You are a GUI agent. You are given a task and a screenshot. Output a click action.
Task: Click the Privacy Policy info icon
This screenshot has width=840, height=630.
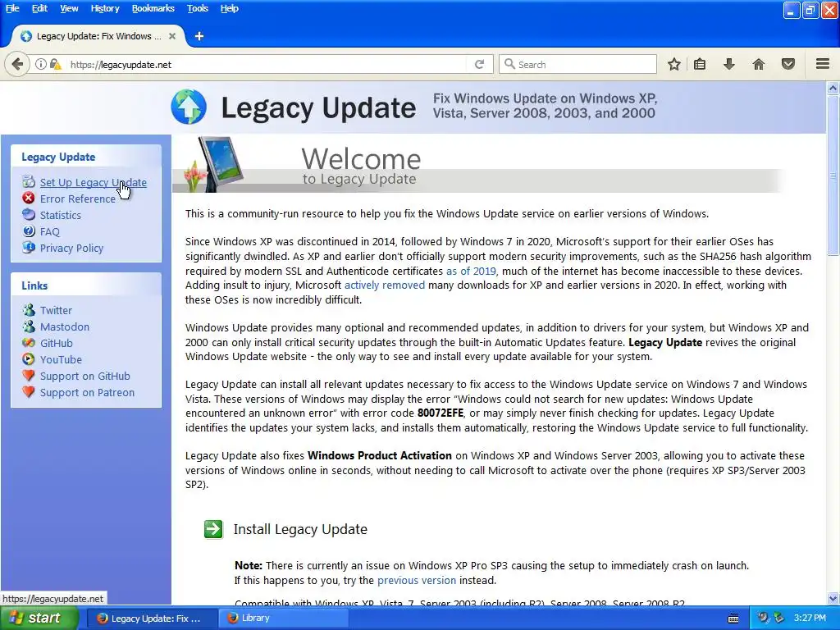tap(29, 248)
